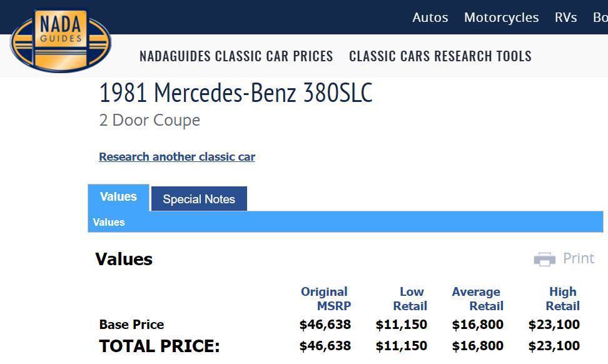Screen dimensions: 608x364
Task: Switch to the Special Notes tab
Action: coord(199,200)
